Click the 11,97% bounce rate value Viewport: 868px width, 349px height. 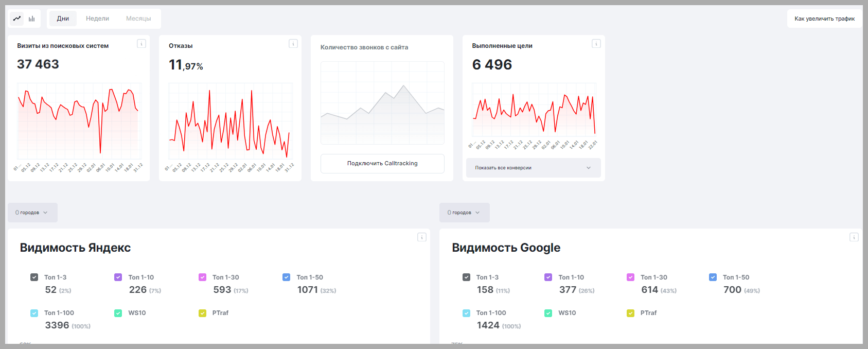coord(186,65)
